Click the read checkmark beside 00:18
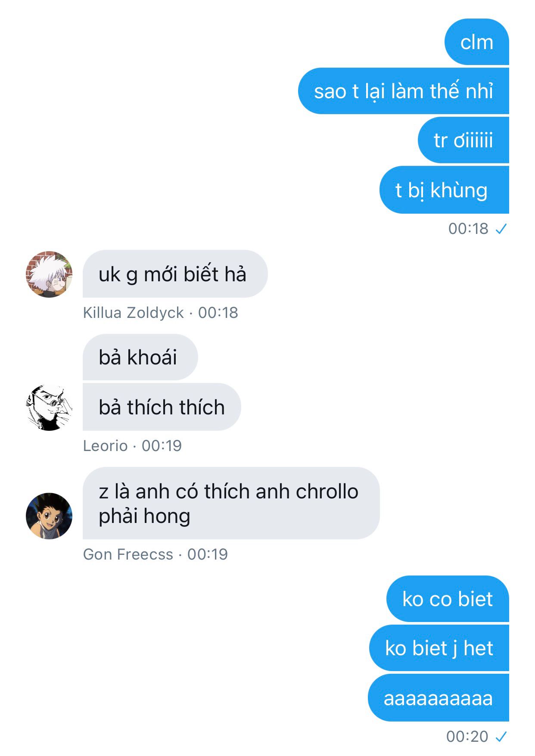Viewport: 535px width, 756px height. click(x=501, y=229)
